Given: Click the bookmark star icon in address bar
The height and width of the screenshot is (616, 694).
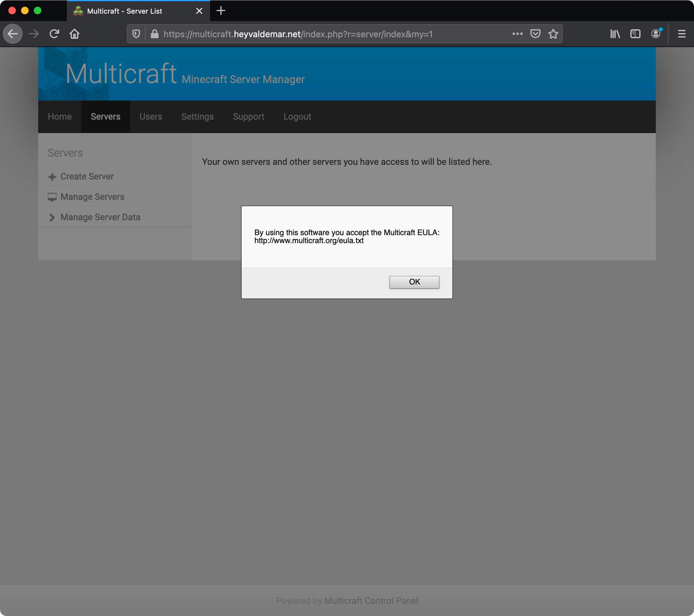Looking at the screenshot, I should (553, 34).
